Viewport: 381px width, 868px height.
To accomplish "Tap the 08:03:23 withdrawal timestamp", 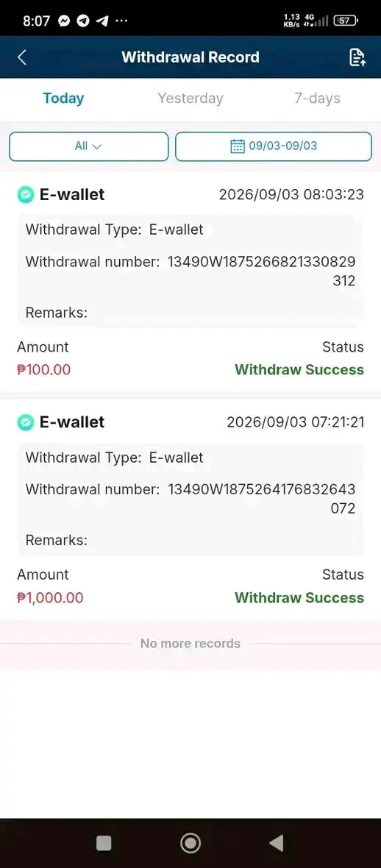I will point(331,195).
